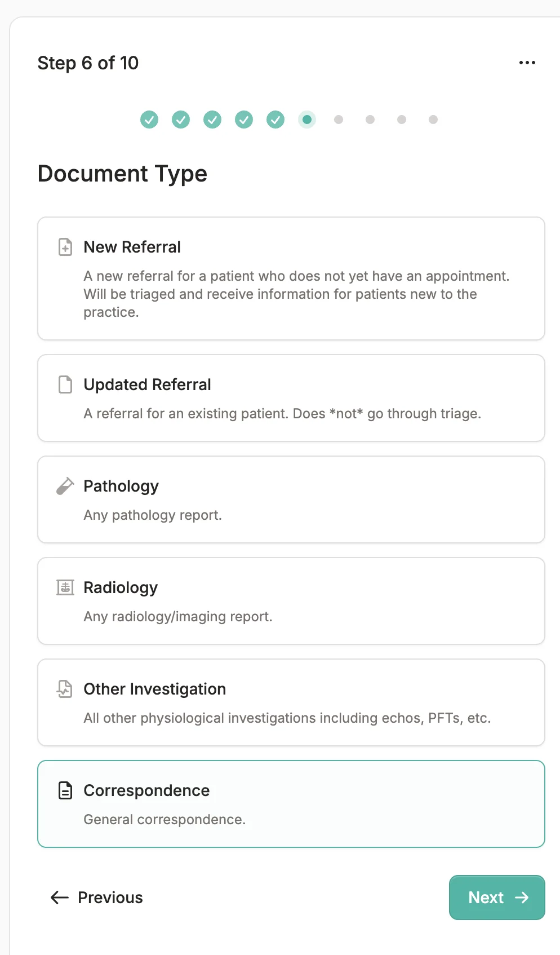Click the Radiology x-ray icon
Viewport: 560px width, 955px height.
pyautogui.click(x=65, y=587)
